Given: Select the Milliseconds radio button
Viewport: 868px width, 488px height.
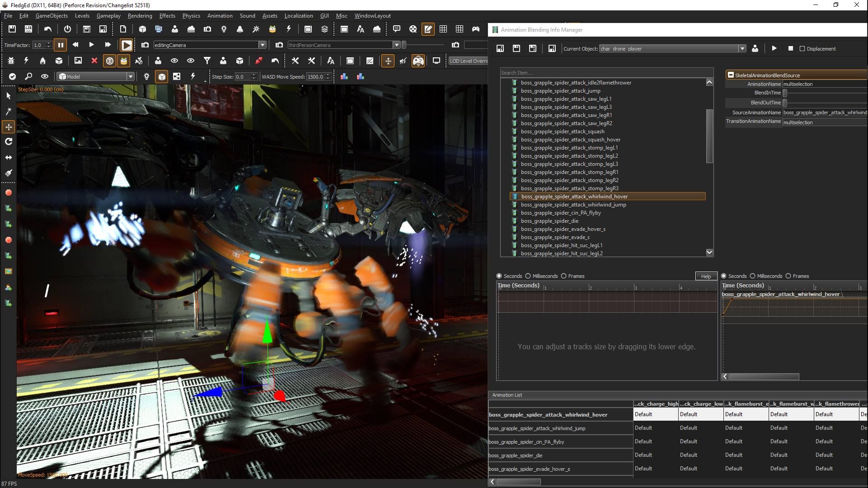Looking at the screenshot, I should point(528,276).
